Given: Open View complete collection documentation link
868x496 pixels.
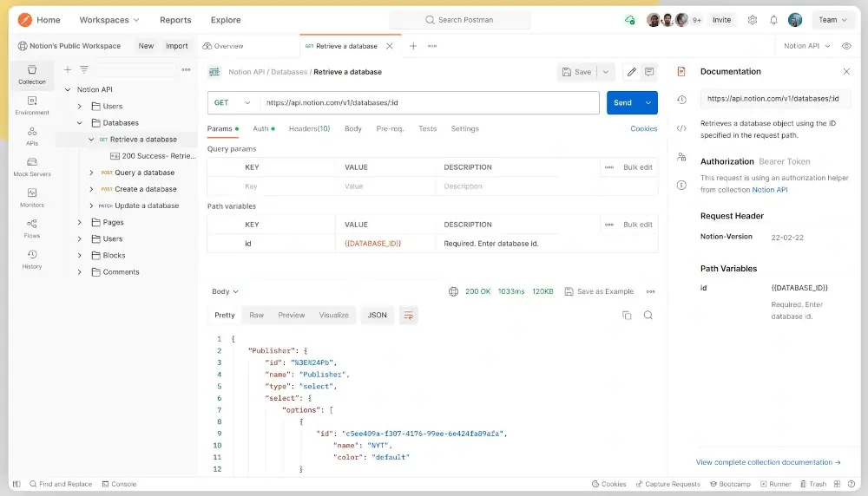Looking at the screenshot, I should tap(768, 462).
